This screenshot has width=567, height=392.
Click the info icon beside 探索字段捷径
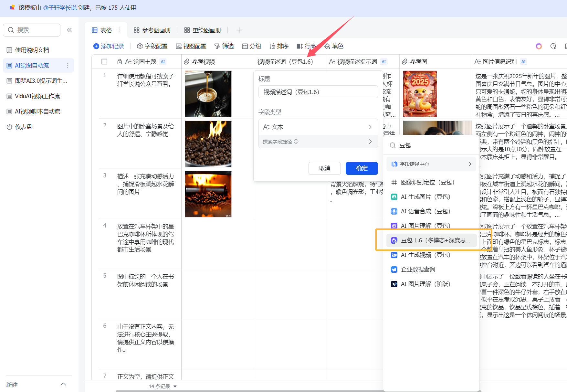[296, 142]
